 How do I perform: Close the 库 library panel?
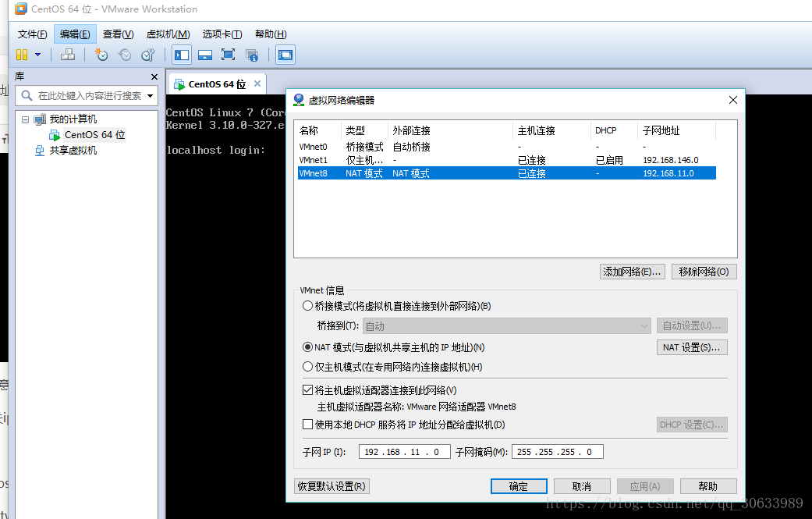(x=154, y=77)
